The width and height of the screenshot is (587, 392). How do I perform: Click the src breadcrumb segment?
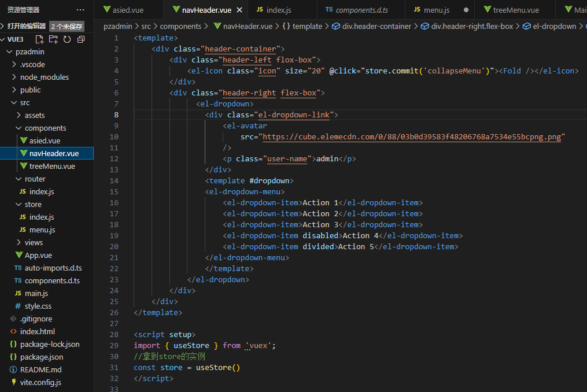pos(146,26)
